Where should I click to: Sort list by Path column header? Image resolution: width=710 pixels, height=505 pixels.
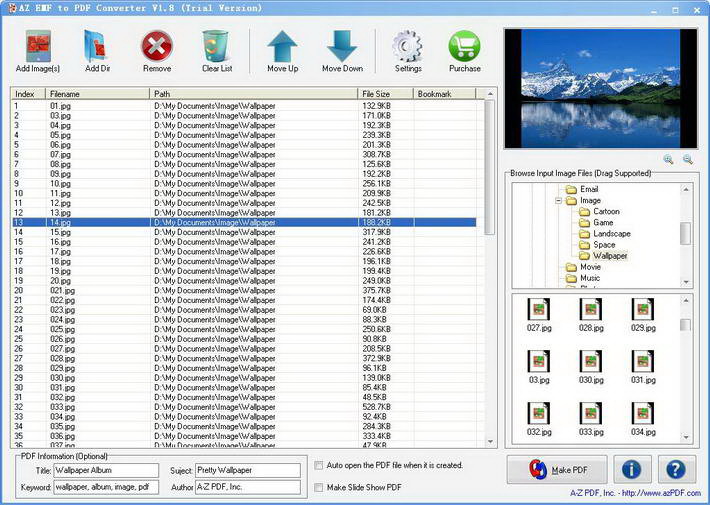point(254,94)
